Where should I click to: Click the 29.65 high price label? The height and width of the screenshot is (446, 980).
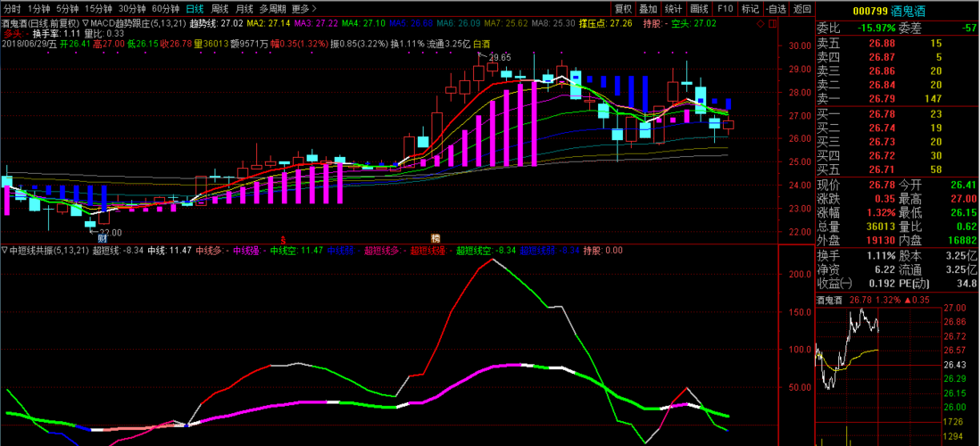pos(501,57)
